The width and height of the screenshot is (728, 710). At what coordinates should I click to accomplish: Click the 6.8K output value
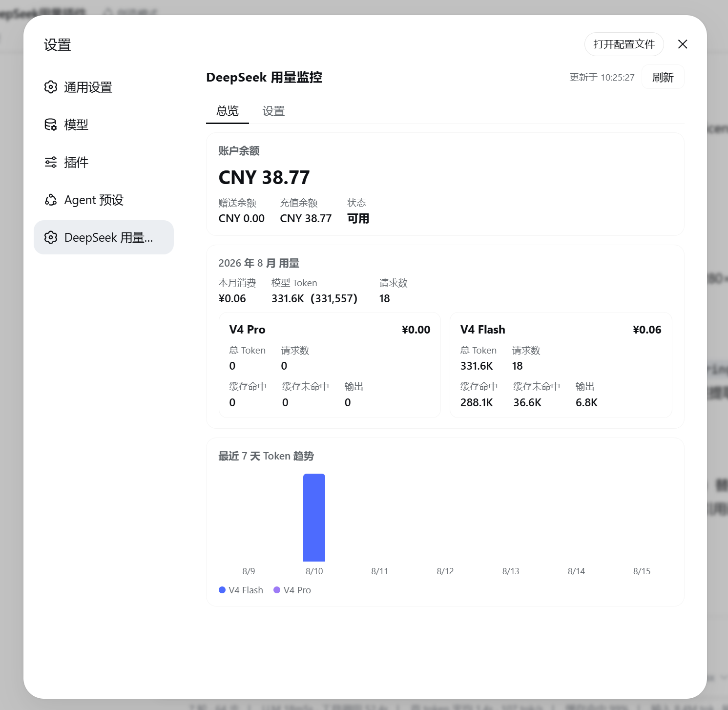pos(586,402)
